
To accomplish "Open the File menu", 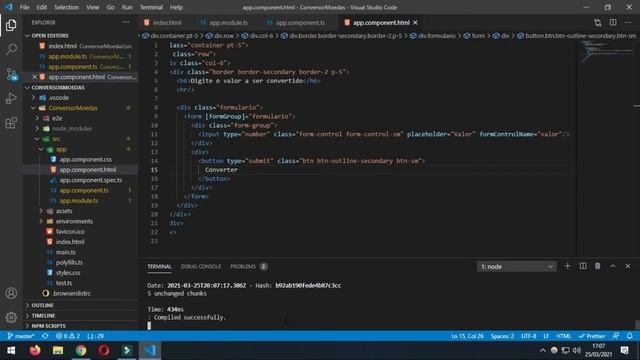I will (x=24, y=7).
